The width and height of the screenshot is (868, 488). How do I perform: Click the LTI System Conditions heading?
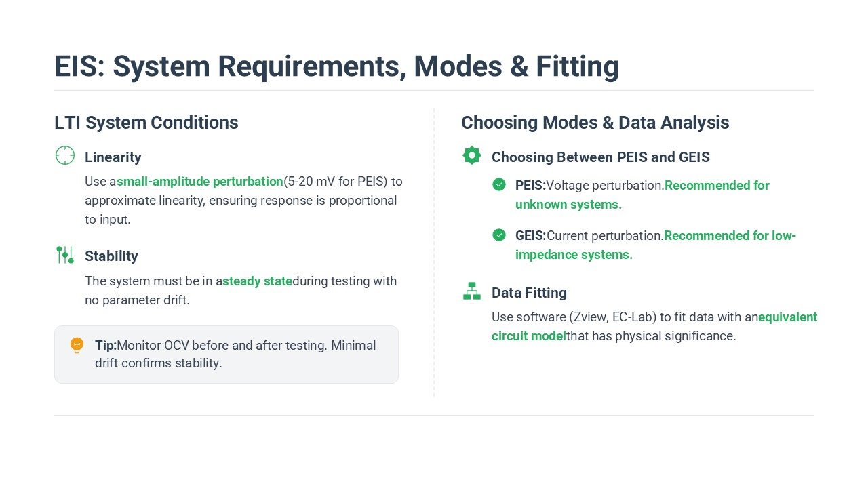point(146,123)
